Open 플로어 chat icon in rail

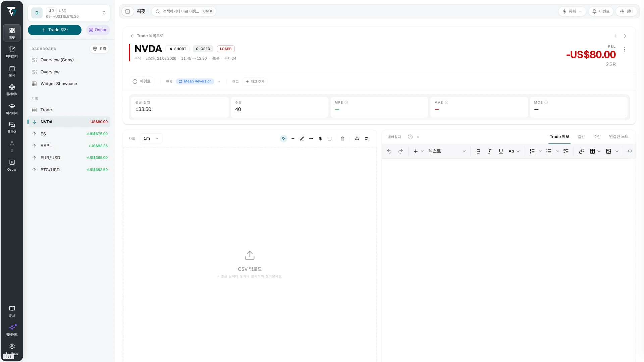click(x=12, y=127)
